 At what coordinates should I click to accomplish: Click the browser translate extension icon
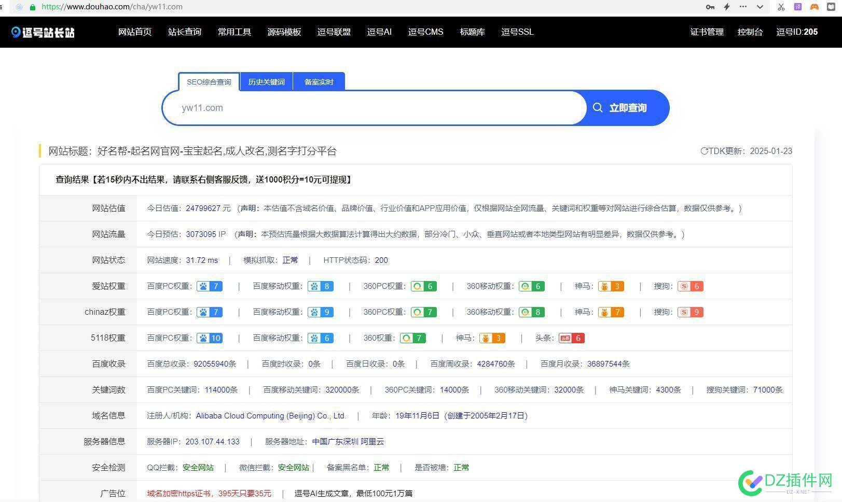coord(798,7)
